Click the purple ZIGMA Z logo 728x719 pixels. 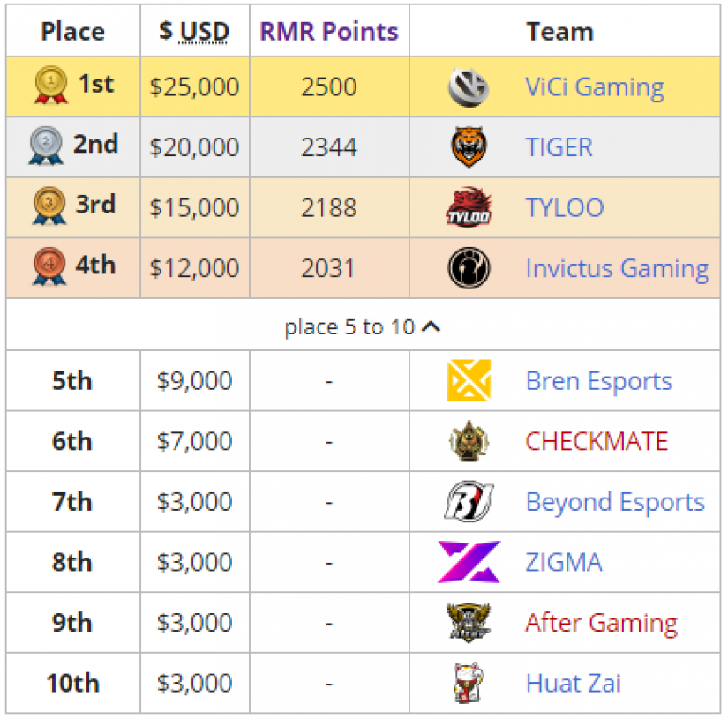click(469, 562)
